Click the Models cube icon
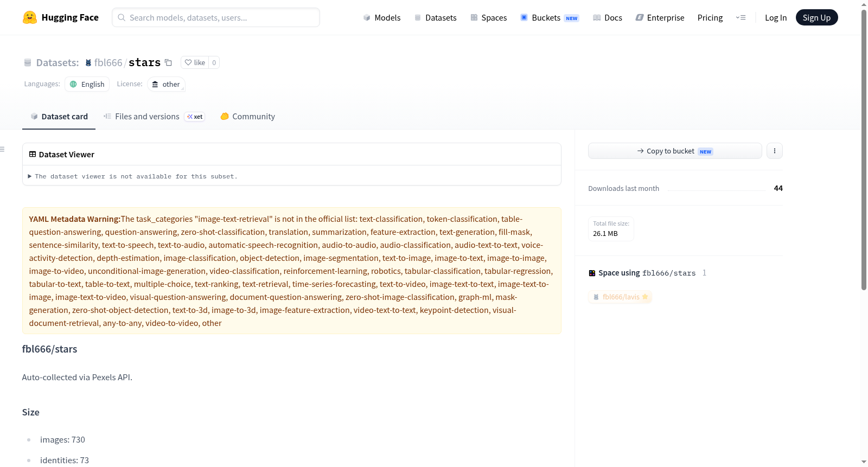The width and height of the screenshot is (868, 467). pyautogui.click(x=367, y=17)
